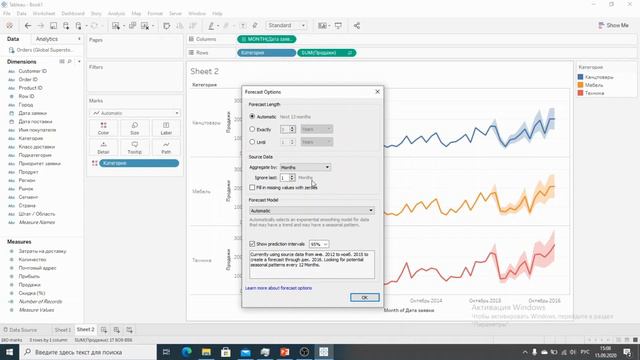The width and height of the screenshot is (640, 360).
Task: Click the red swatch in category legend
Action: (580, 93)
